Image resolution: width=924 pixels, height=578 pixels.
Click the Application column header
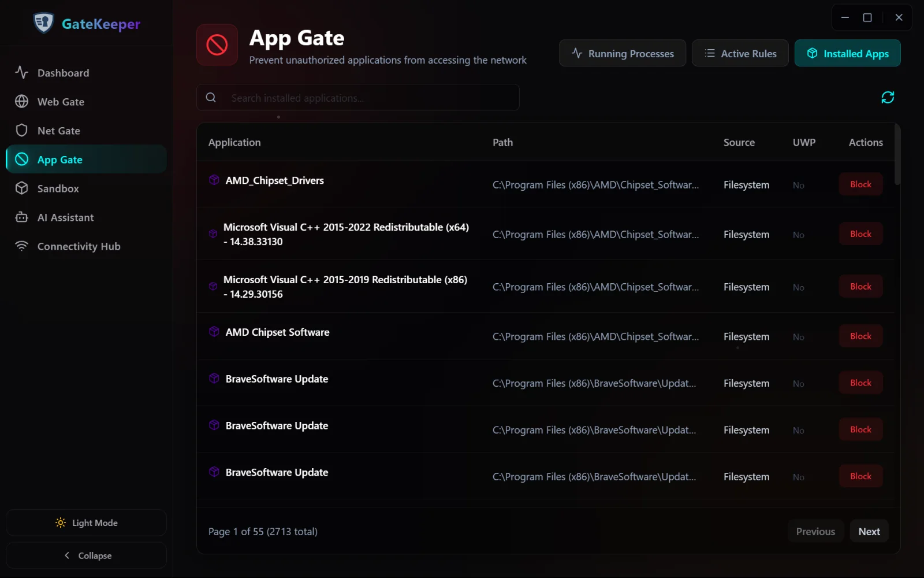[x=234, y=142]
